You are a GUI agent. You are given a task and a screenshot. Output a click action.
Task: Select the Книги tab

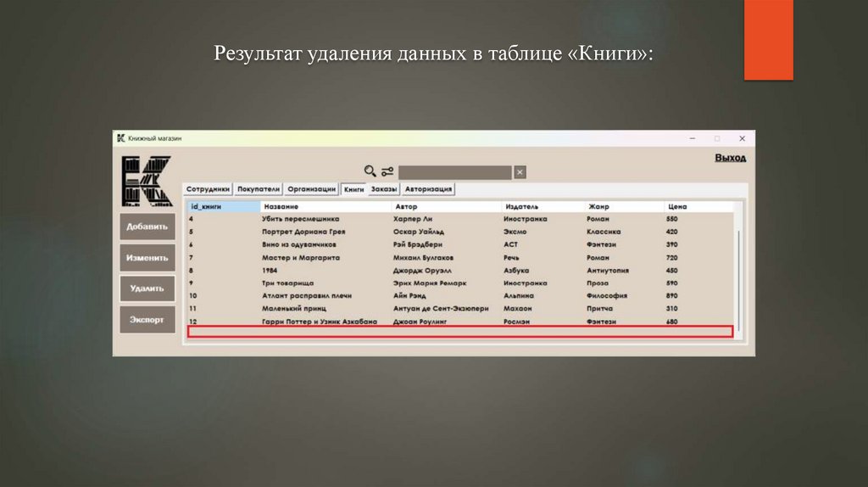tap(353, 189)
